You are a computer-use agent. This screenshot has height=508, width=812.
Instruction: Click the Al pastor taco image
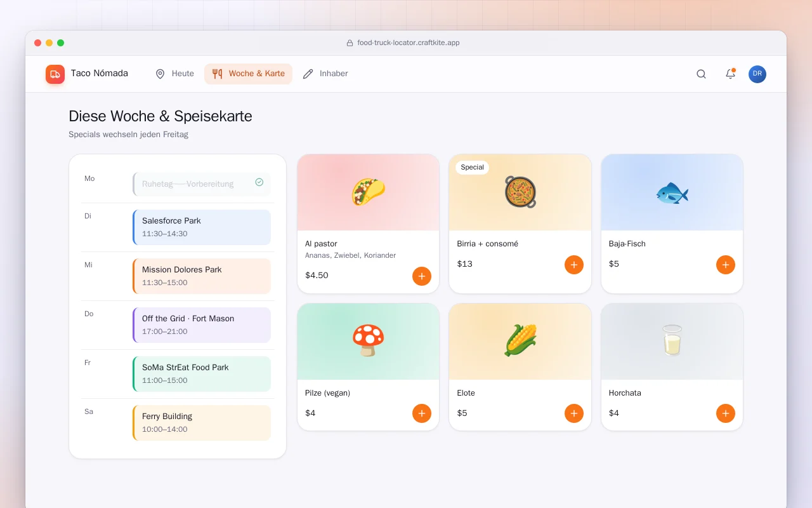(368, 192)
